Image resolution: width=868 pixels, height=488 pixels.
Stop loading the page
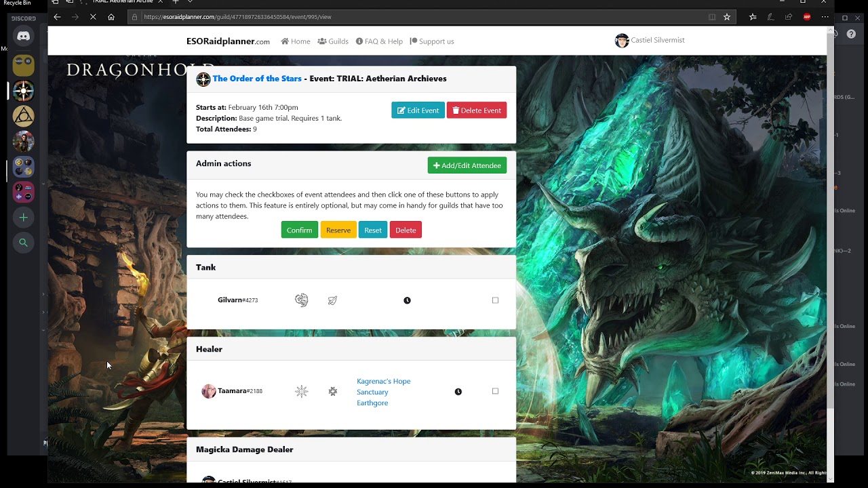tap(93, 17)
